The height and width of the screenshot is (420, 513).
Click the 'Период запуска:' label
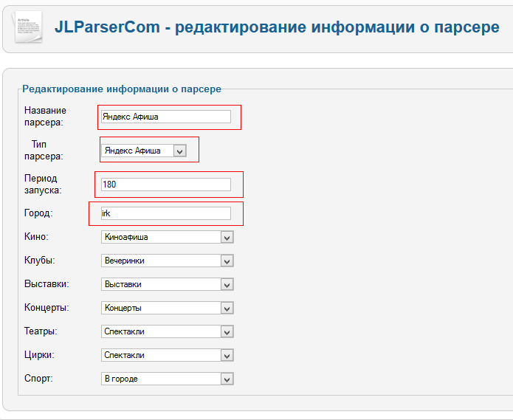click(x=43, y=184)
